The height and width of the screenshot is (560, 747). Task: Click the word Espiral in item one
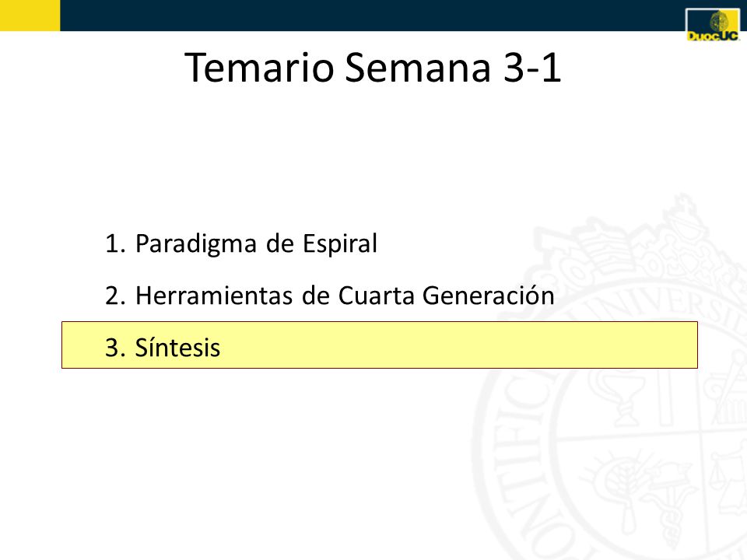pyautogui.click(x=340, y=243)
